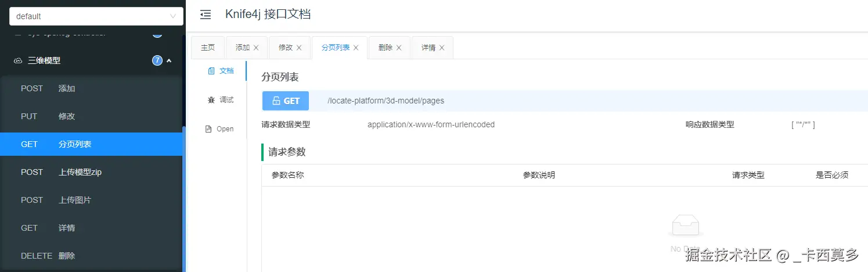The image size is (868, 272).
Task: Open the Open side tab label
Action: click(225, 129)
